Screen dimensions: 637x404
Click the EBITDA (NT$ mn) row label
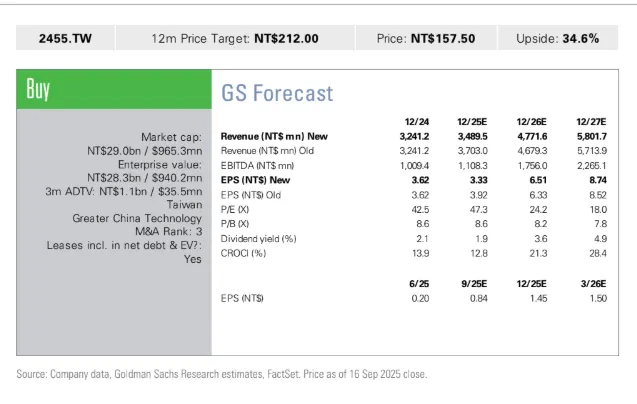(x=257, y=166)
